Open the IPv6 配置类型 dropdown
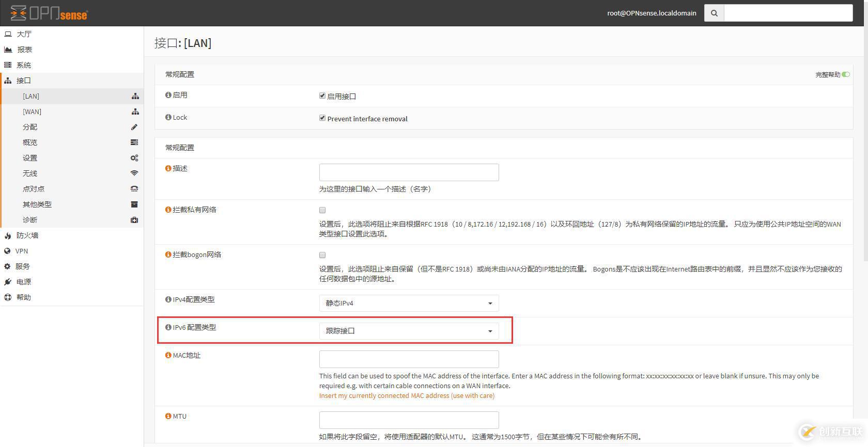 point(409,331)
